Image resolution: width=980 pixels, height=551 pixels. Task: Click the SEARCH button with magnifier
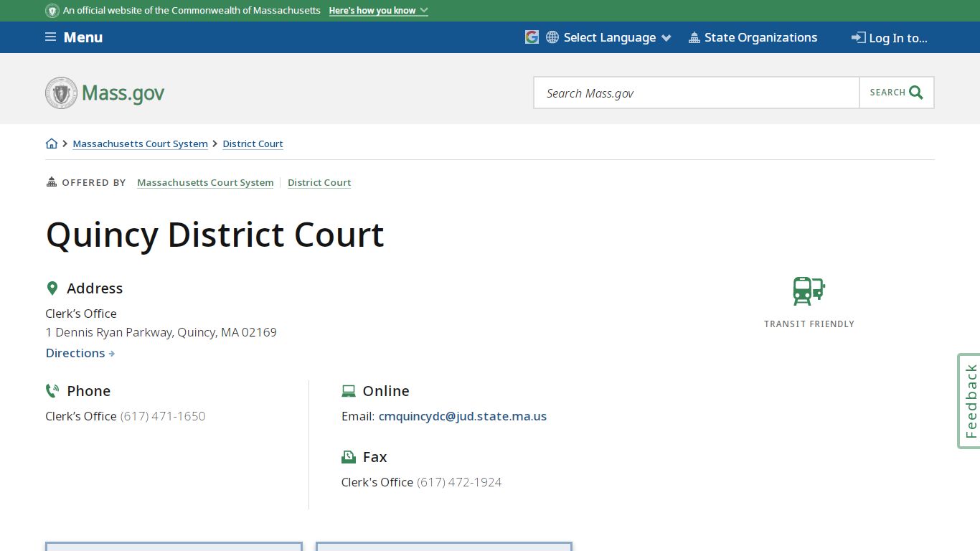[x=897, y=93]
